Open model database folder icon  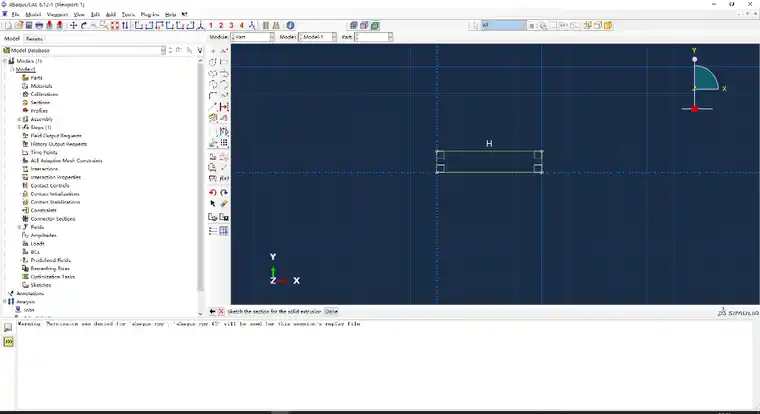tap(18, 25)
